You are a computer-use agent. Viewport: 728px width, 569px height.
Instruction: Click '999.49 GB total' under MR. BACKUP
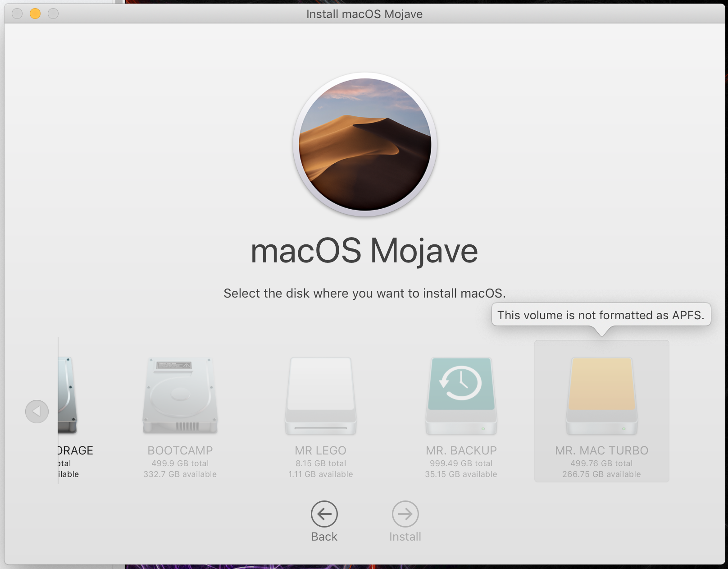tap(461, 463)
